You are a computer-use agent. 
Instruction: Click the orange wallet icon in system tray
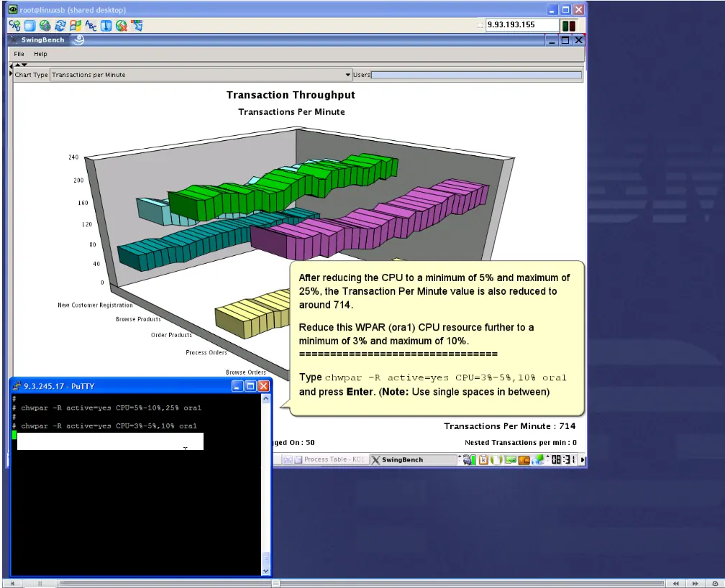(x=524, y=460)
